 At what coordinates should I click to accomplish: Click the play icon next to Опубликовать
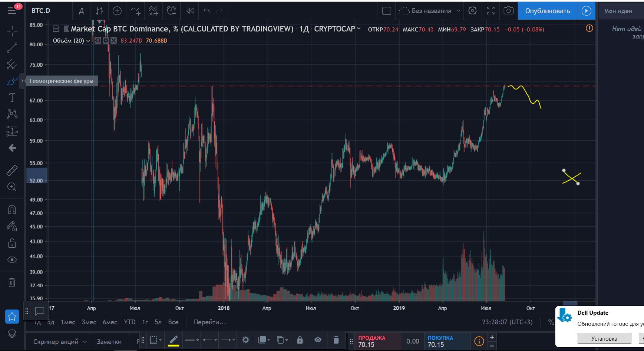[586, 11]
